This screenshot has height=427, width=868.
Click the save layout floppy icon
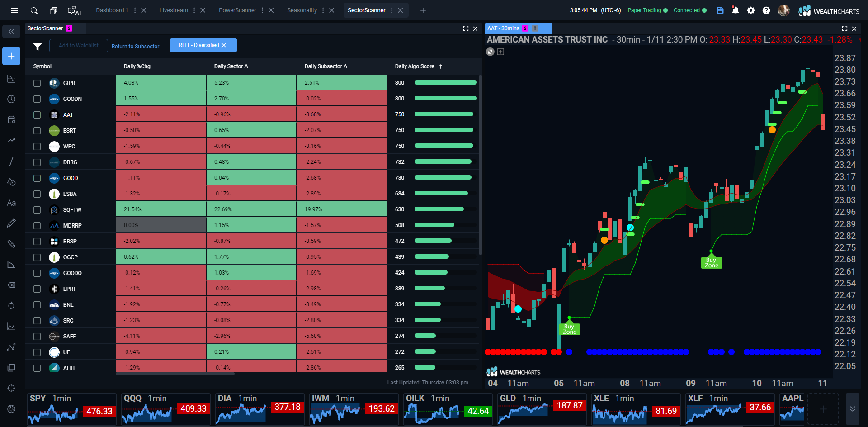pyautogui.click(x=720, y=10)
